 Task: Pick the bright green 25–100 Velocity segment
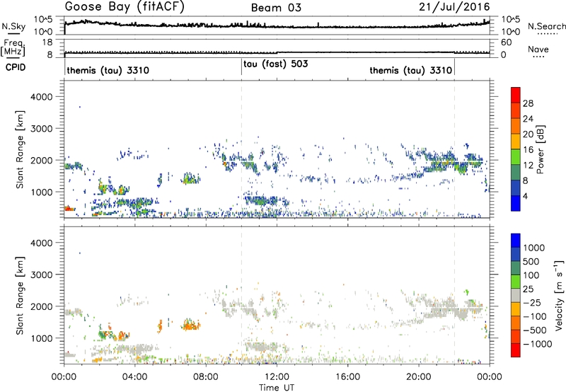click(x=516, y=282)
